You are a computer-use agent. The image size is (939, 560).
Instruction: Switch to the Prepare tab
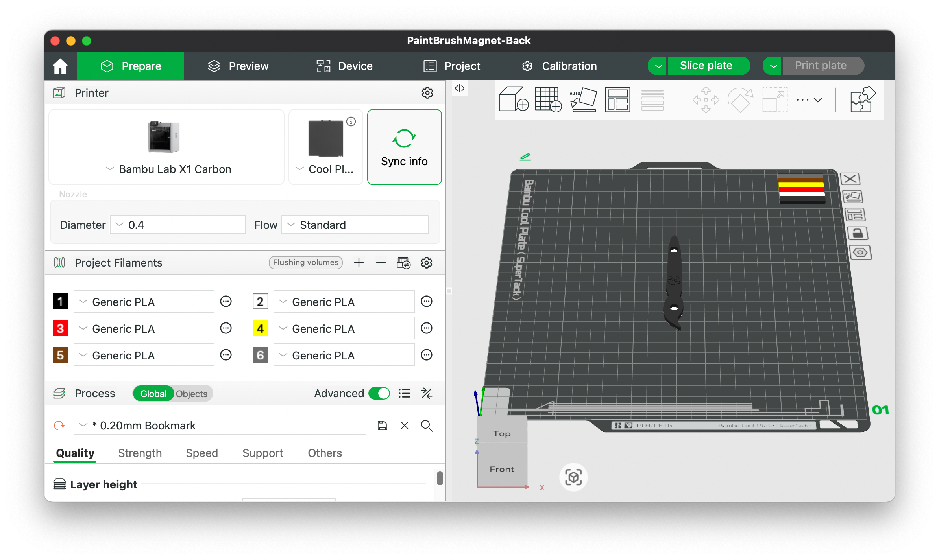tap(131, 66)
